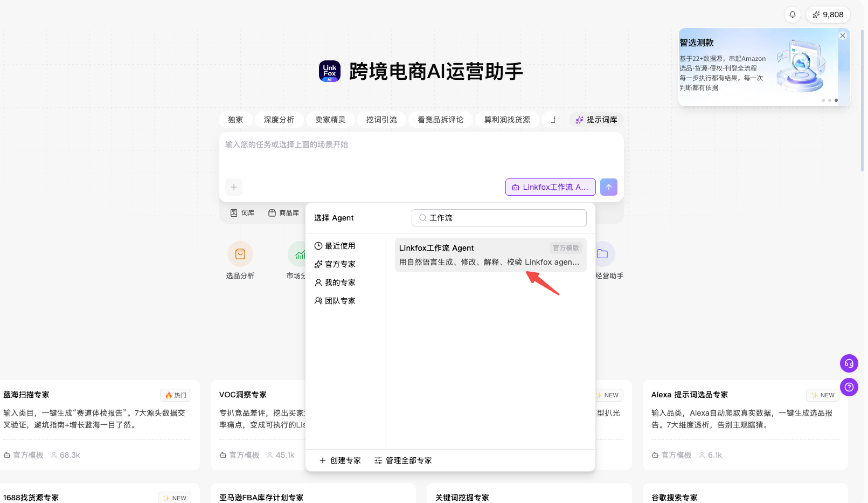
Task: Open the 提示词库 prompt library
Action: pyautogui.click(x=596, y=120)
